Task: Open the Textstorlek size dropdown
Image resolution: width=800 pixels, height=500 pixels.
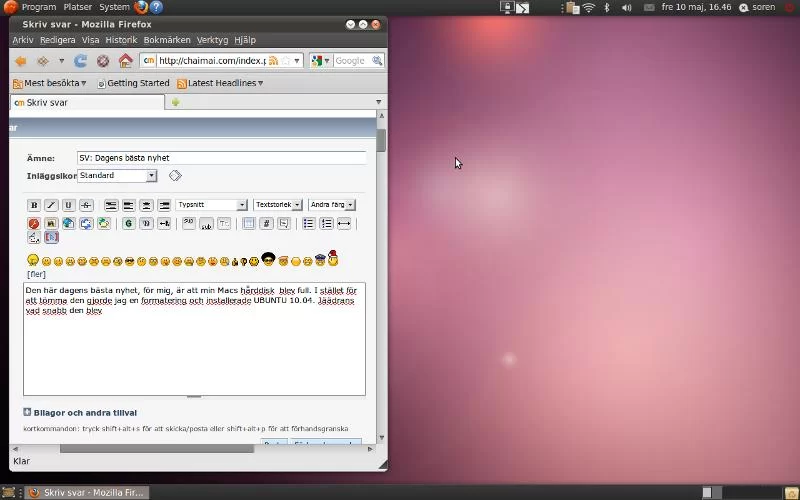Action: (x=278, y=205)
